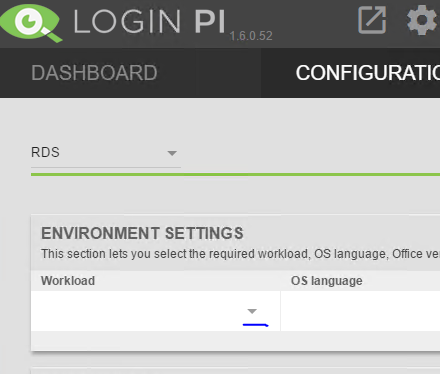
Task: Click the green eye Login PI logo
Action: point(31,23)
